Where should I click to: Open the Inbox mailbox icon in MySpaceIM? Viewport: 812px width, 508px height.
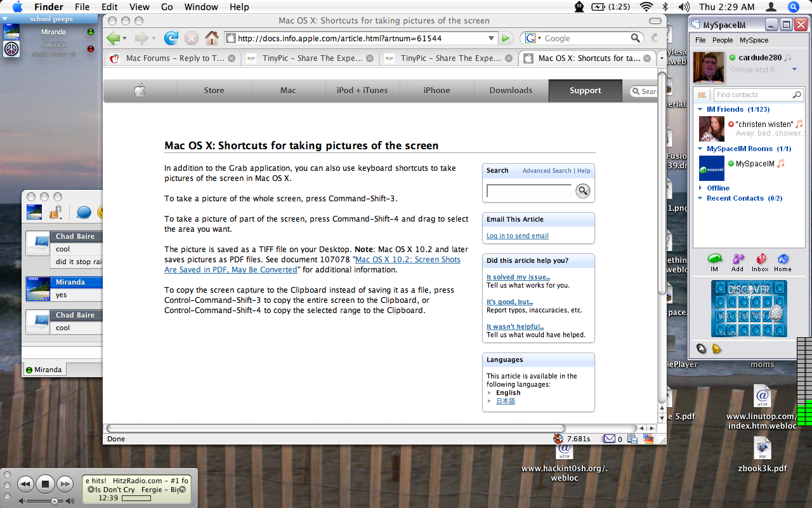761,259
